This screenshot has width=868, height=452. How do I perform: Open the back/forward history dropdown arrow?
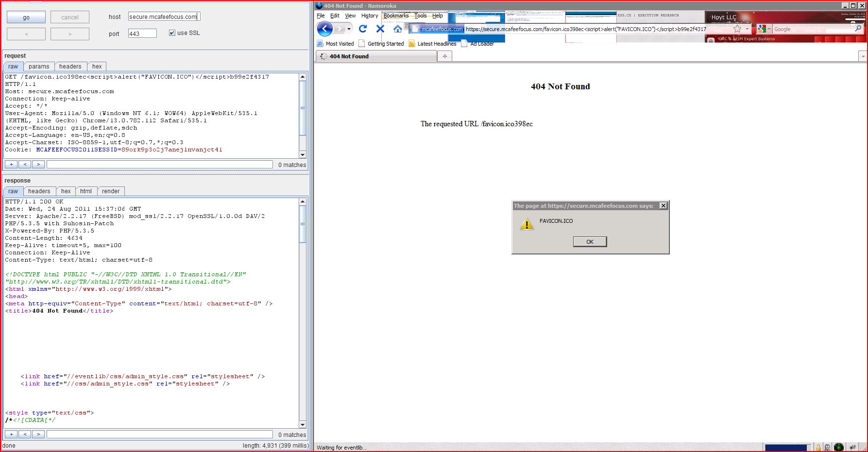point(349,29)
